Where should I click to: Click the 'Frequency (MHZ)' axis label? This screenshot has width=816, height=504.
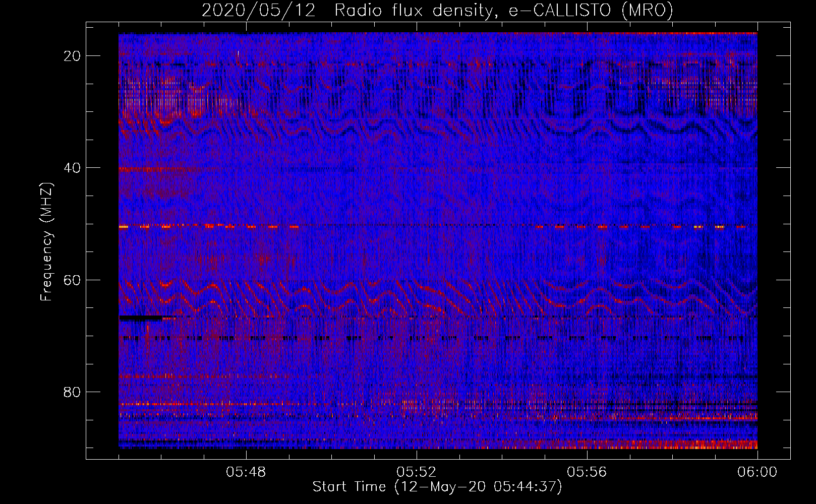(x=46, y=242)
